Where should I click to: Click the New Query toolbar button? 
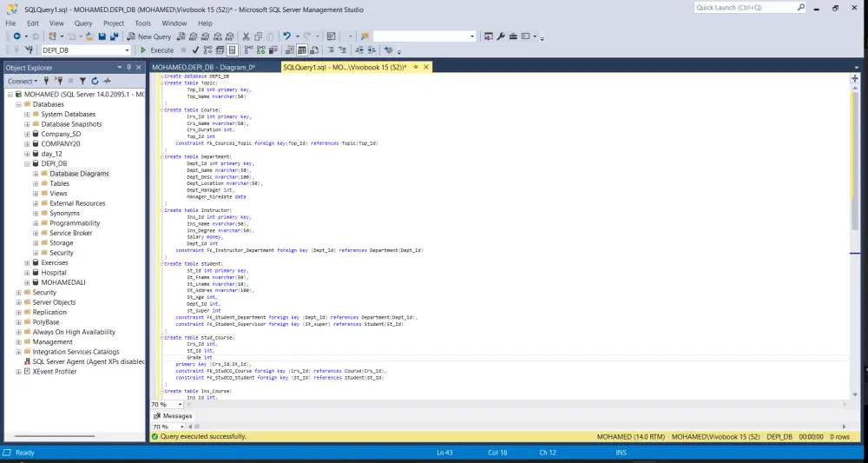tap(148, 36)
